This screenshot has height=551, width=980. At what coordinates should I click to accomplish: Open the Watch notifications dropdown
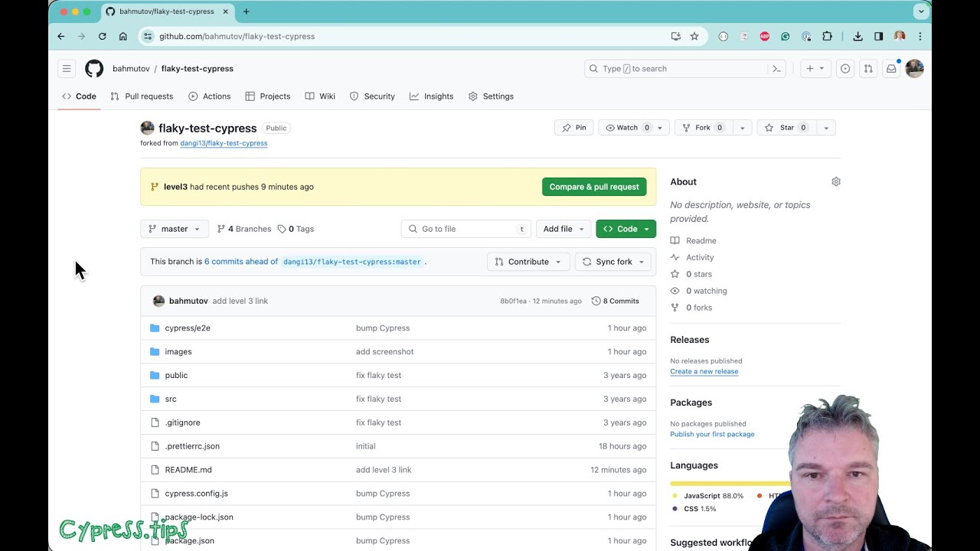(x=634, y=128)
